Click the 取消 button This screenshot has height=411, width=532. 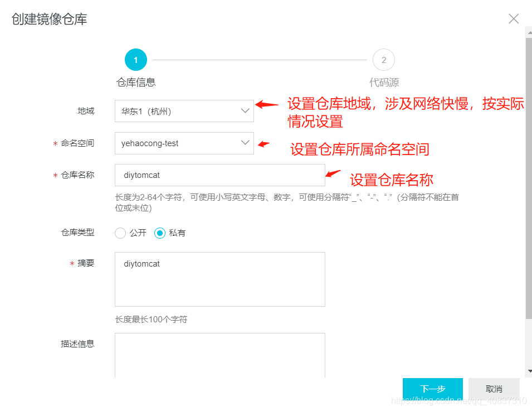tap(494, 389)
